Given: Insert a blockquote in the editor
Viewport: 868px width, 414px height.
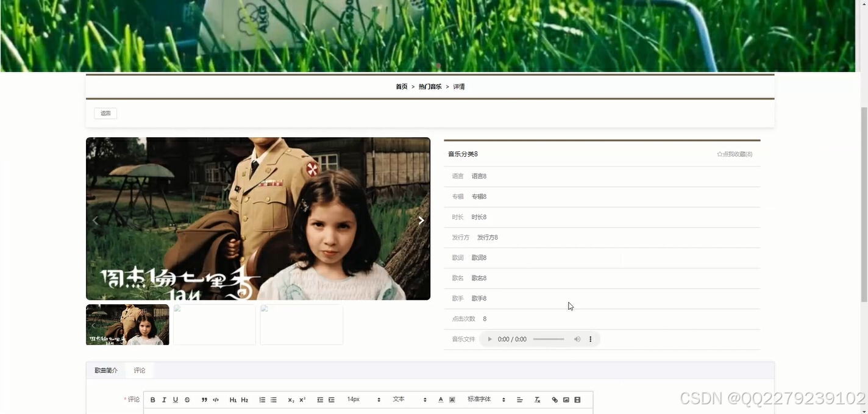Looking at the screenshot, I should [204, 400].
